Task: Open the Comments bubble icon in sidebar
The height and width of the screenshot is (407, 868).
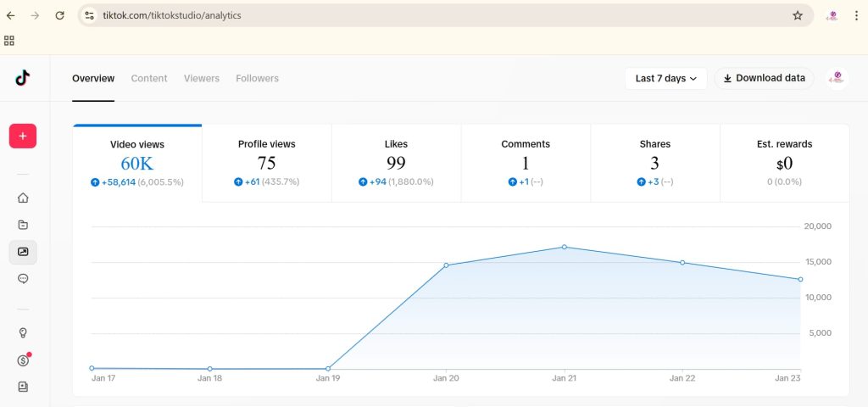Action: [23, 278]
